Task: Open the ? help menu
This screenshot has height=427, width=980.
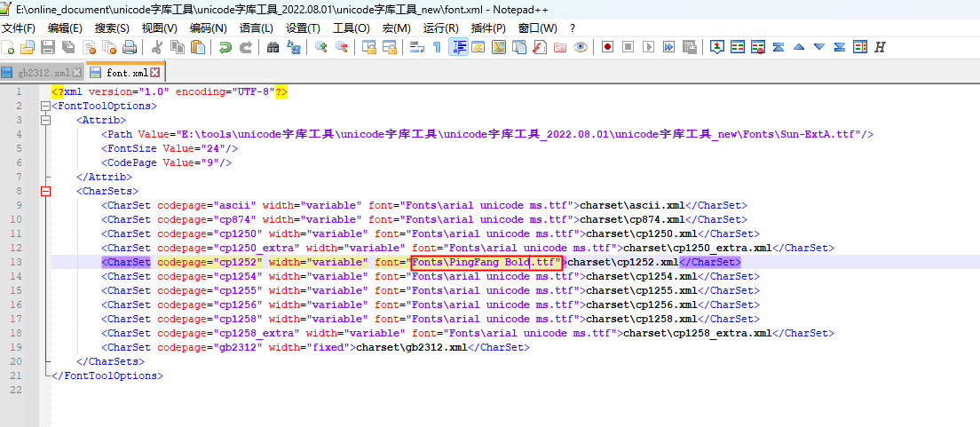Action: pos(573,28)
